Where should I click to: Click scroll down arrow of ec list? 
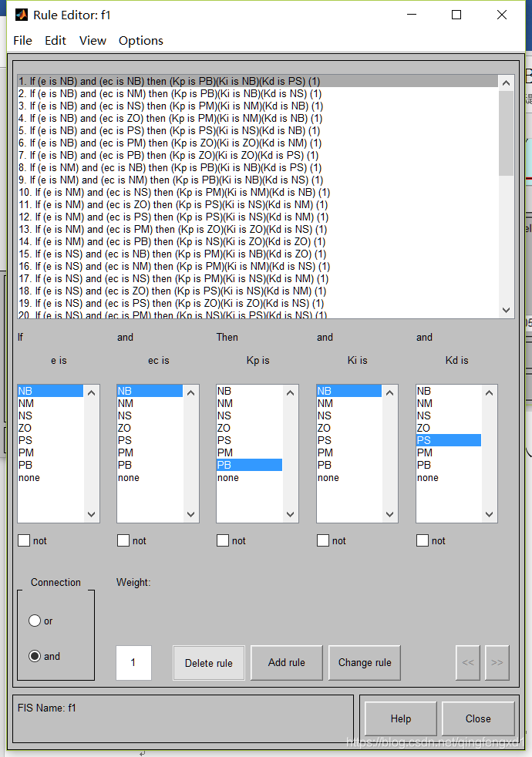point(190,515)
